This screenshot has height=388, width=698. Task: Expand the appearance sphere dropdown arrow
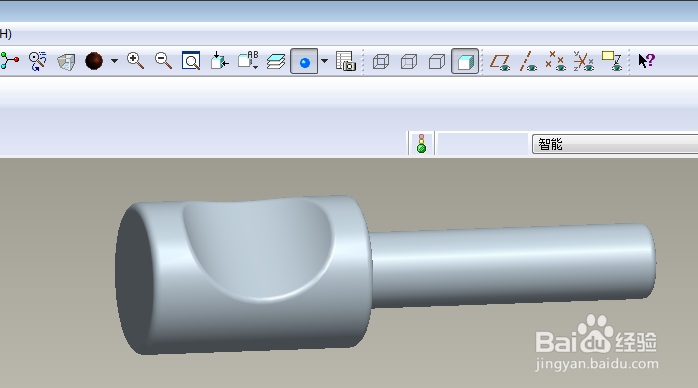114,61
